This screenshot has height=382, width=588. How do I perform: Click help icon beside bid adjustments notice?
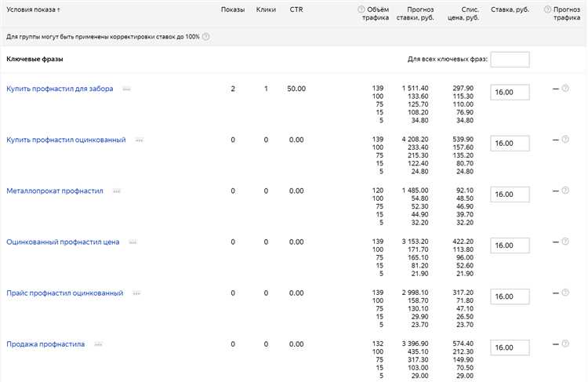[x=205, y=37]
